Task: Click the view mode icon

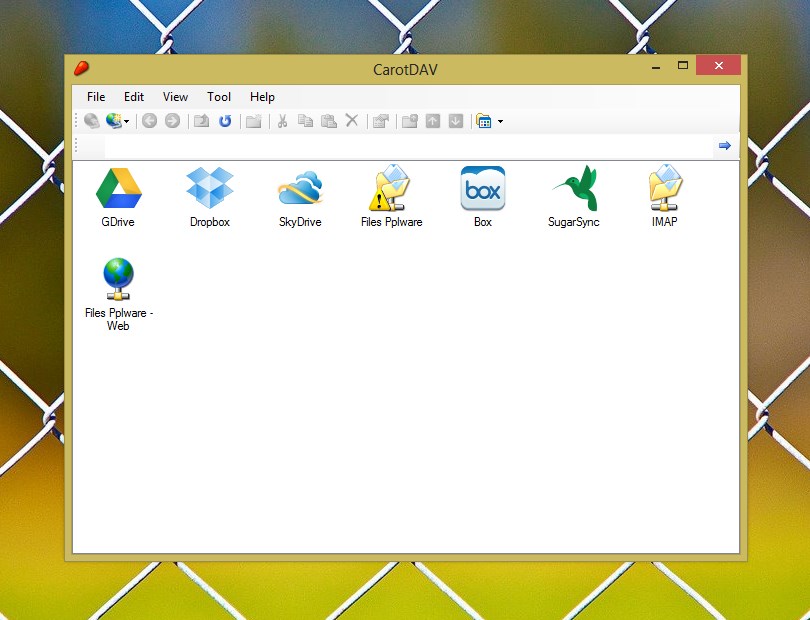Action: point(484,121)
